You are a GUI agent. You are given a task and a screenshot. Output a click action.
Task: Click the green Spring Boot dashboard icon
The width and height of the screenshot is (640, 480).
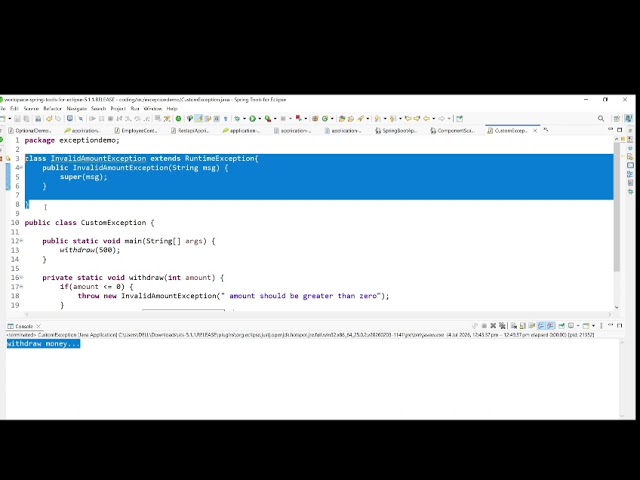[x=178, y=119]
